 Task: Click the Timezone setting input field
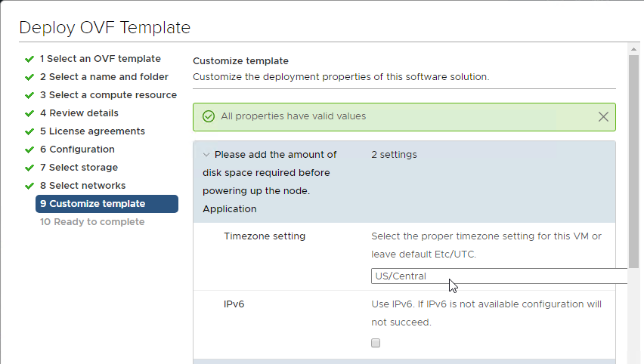point(499,276)
